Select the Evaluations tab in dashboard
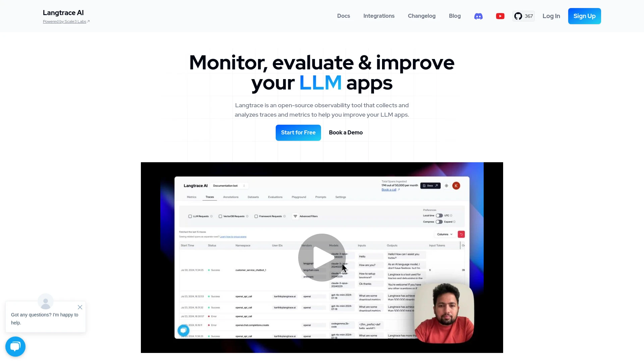 tap(275, 197)
